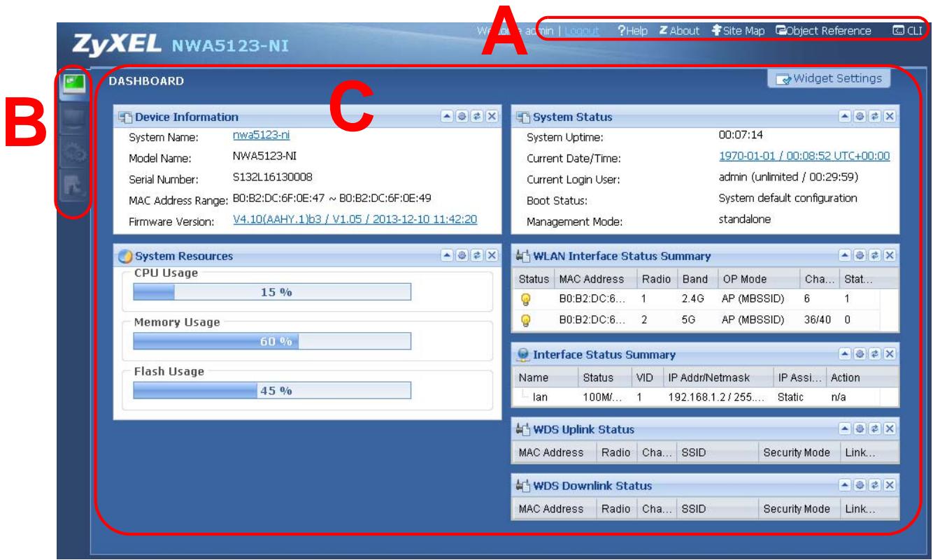The width and height of the screenshot is (933, 560).
Task: Close the System Resources widget
Action: (x=491, y=256)
